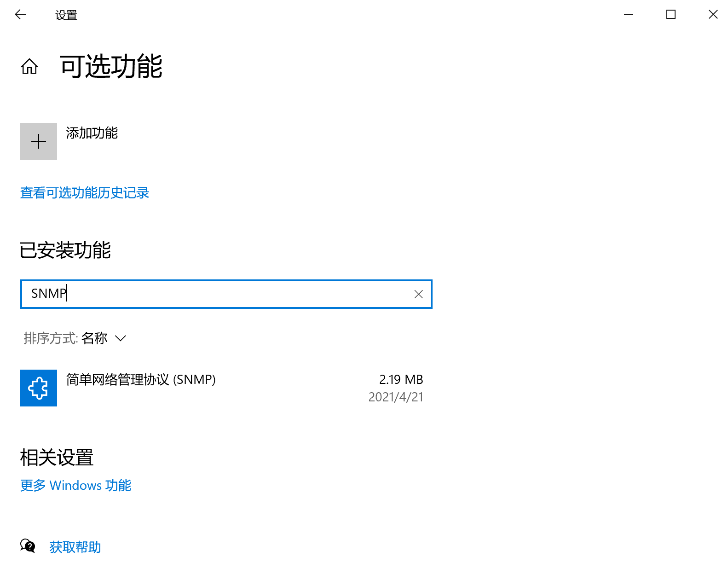Viewport: 728px width, 580px height.
Task: Open the 获取帮助 link
Action: coord(75,547)
